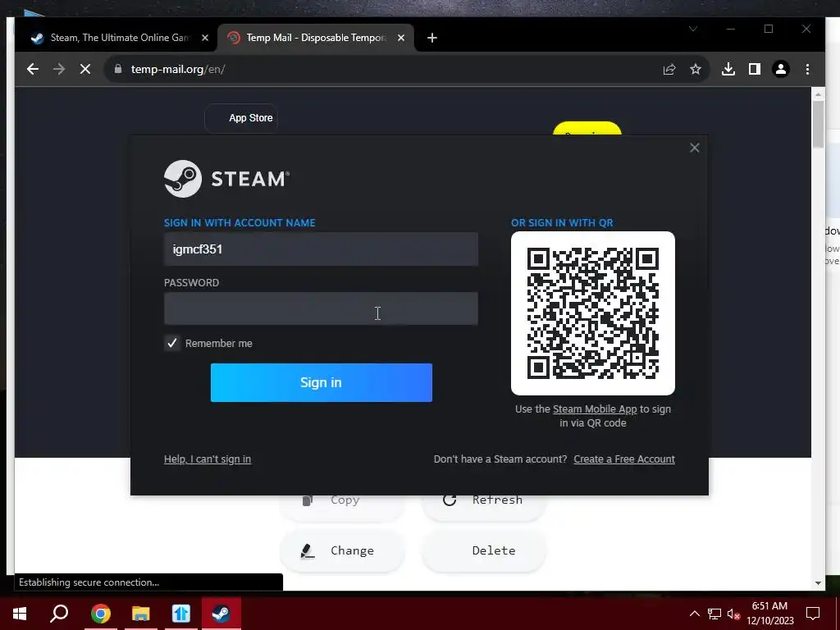This screenshot has width=840, height=630.
Task: View site info via the padlock icon
Action: 118,69
